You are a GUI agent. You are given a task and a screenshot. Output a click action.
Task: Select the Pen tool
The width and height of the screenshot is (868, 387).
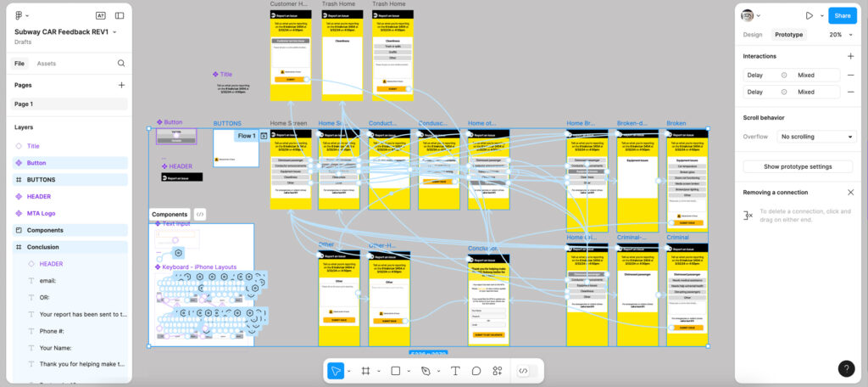[426, 371]
